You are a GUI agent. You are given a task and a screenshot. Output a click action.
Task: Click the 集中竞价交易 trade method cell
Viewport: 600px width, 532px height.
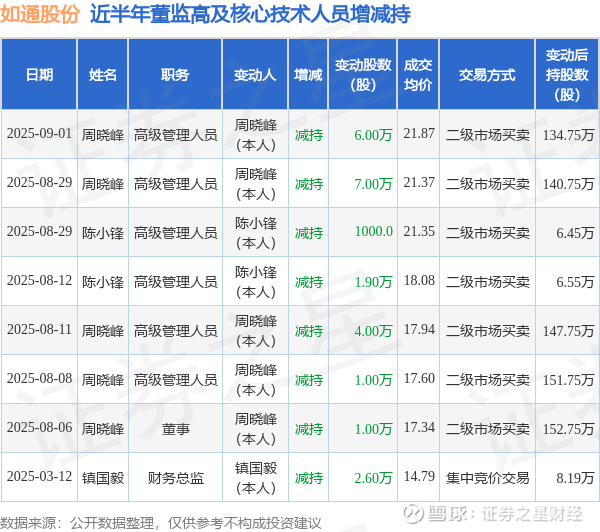tap(487, 478)
